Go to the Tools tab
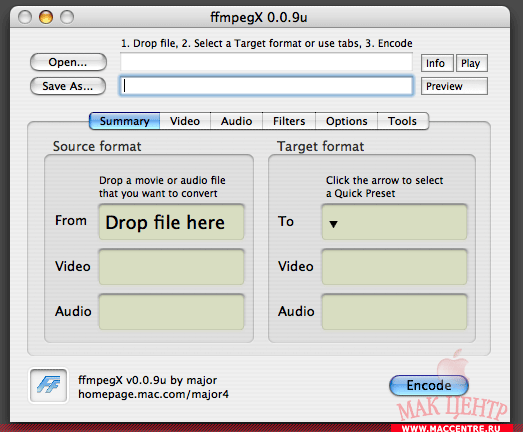 (x=403, y=121)
